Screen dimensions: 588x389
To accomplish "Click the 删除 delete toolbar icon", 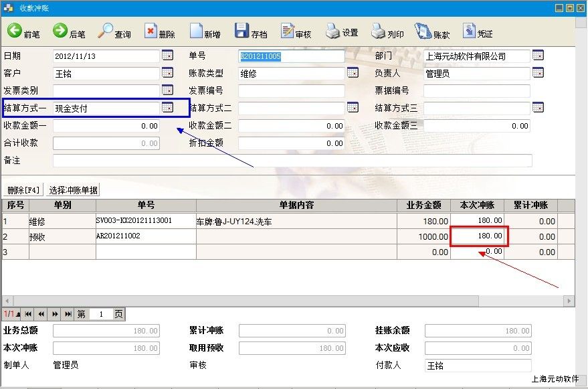I will pyautogui.click(x=151, y=31).
